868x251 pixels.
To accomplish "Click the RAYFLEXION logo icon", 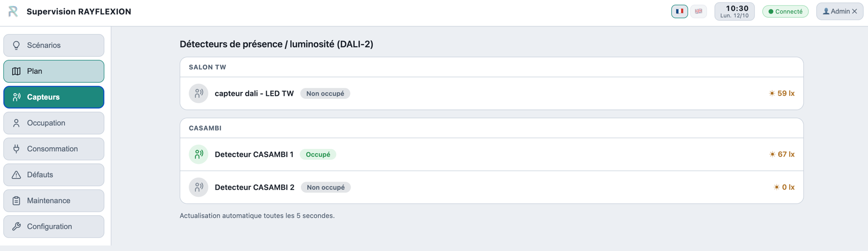I will pyautogui.click(x=13, y=12).
